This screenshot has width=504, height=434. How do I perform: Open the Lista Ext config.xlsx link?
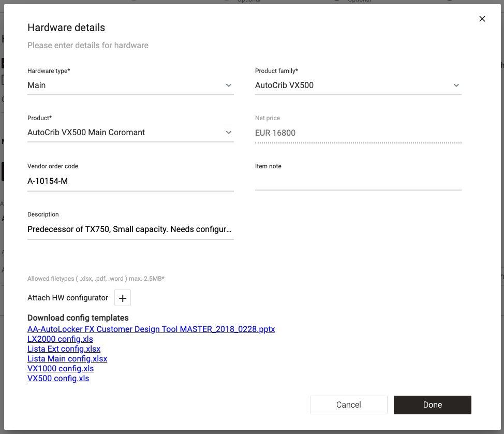pos(64,349)
